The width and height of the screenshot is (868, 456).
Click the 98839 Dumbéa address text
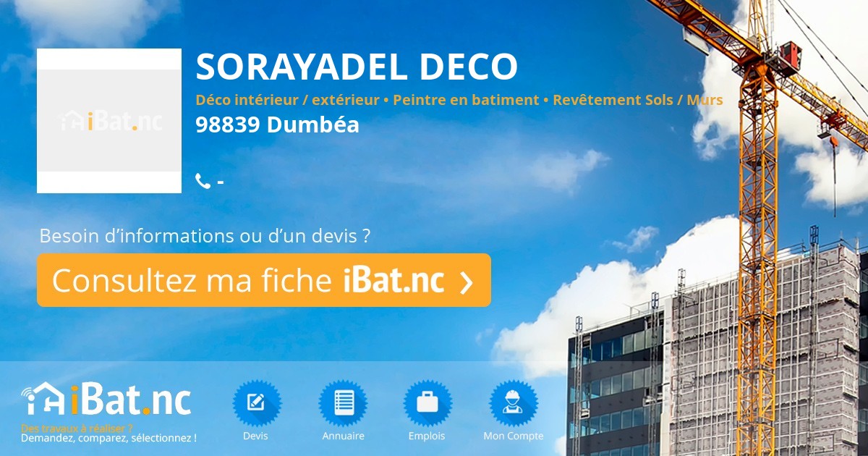pyautogui.click(x=278, y=124)
